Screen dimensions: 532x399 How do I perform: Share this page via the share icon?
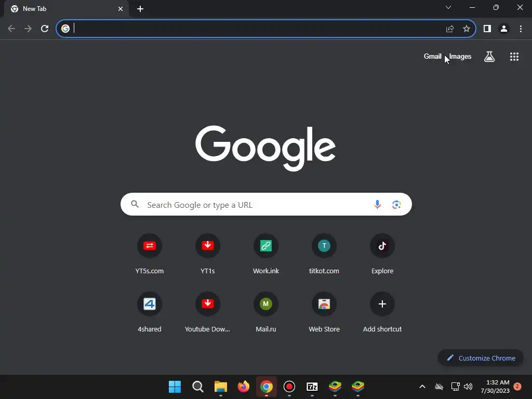click(450, 29)
